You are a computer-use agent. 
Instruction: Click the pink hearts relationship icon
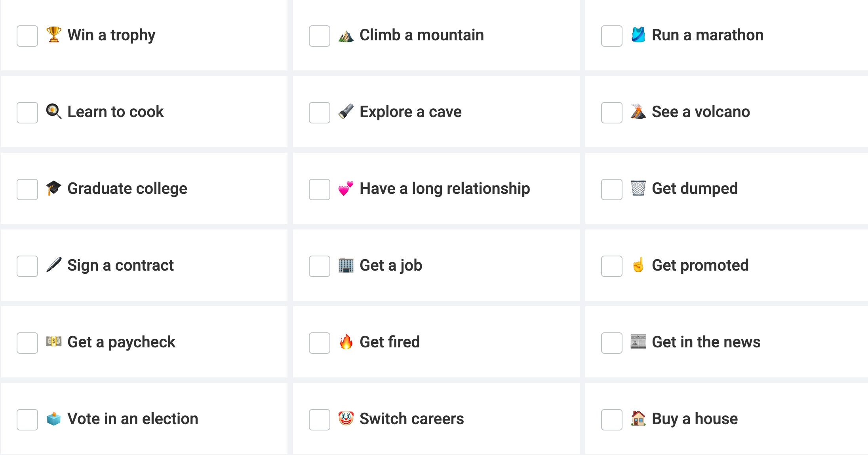pyautogui.click(x=346, y=188)
